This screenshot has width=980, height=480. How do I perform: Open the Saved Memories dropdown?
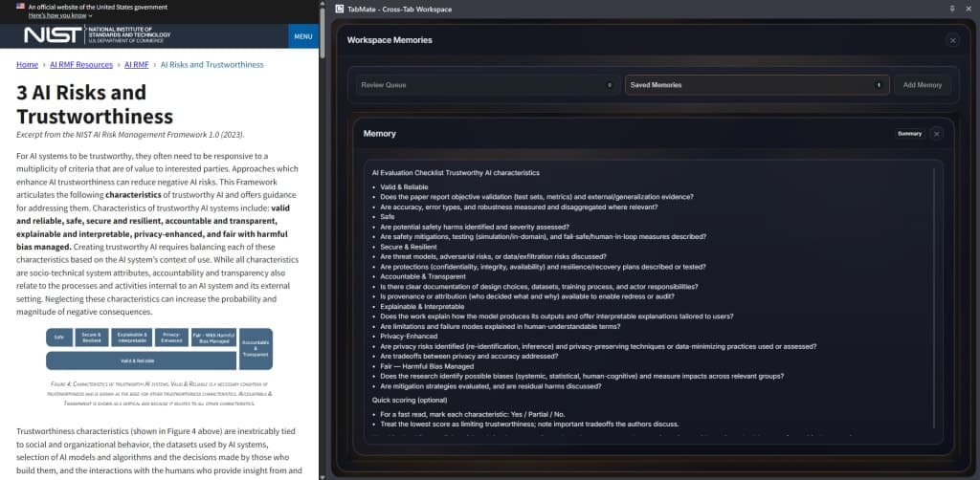tap(758, 85)
